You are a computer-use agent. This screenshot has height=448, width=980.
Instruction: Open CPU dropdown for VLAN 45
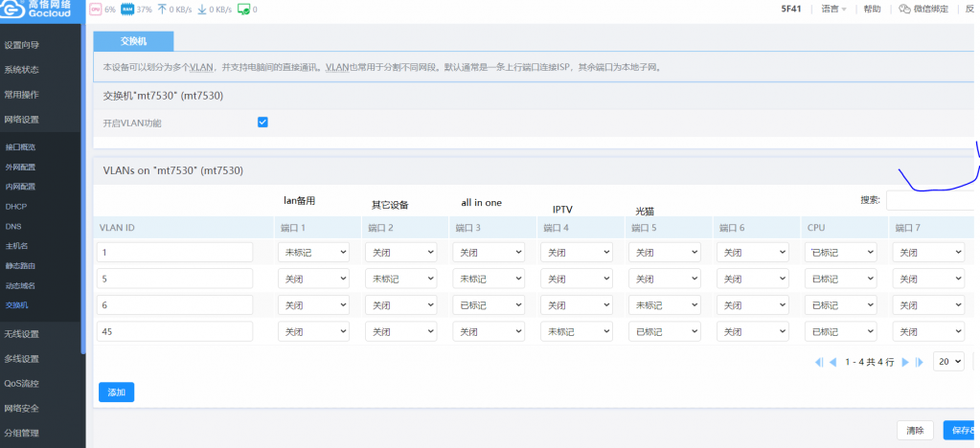coord(841,332)
